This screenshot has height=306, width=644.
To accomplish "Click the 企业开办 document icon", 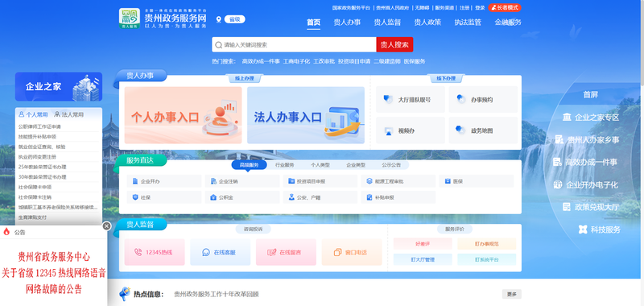I will pyautogui.click(x=135, y=181).
